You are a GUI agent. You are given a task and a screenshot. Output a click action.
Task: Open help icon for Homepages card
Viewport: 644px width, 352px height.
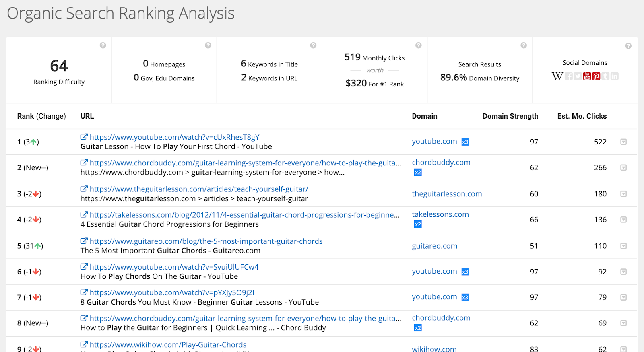[x=208, y=45]
